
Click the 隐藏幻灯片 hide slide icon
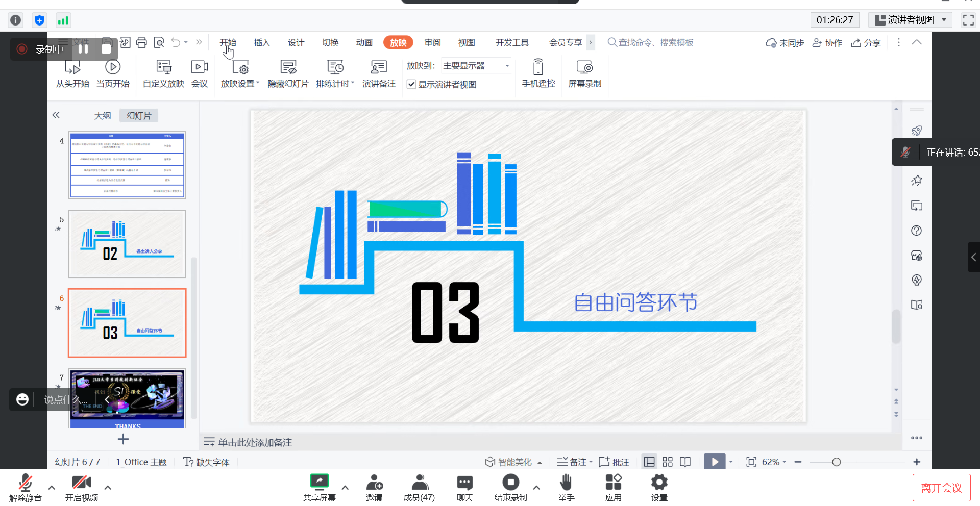pyautogui.click(x=288, y=67)
